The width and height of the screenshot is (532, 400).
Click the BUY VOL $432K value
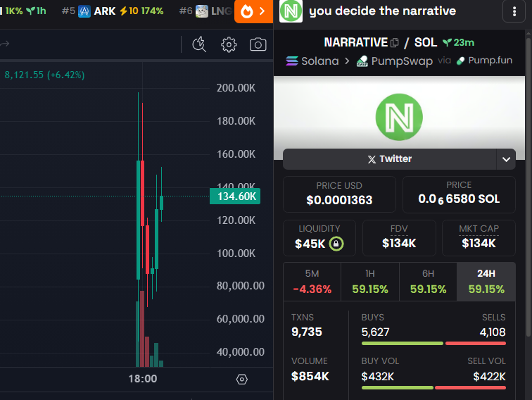(378, 376)
